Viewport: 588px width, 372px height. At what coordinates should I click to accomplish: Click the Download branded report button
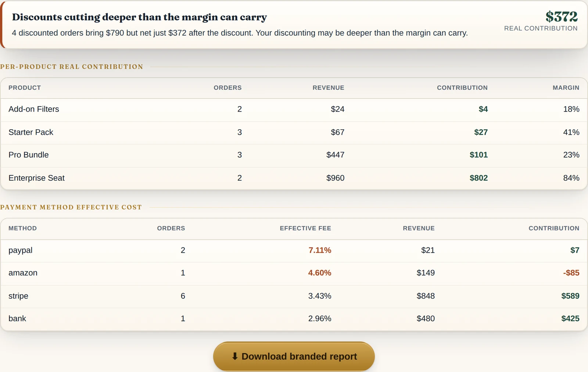[294, 356]
